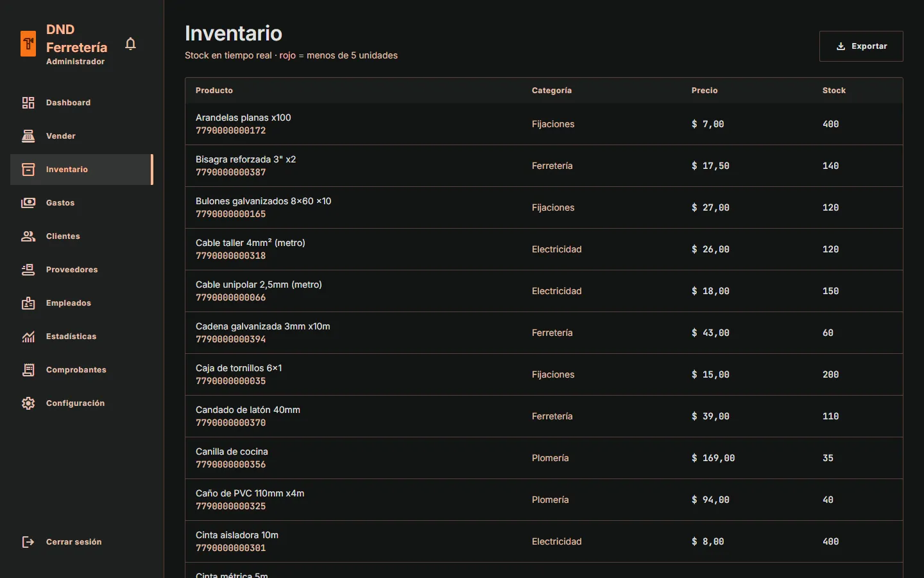Click the Gastos money icon
Screen dimensions: 924x578
click(28, 203)
